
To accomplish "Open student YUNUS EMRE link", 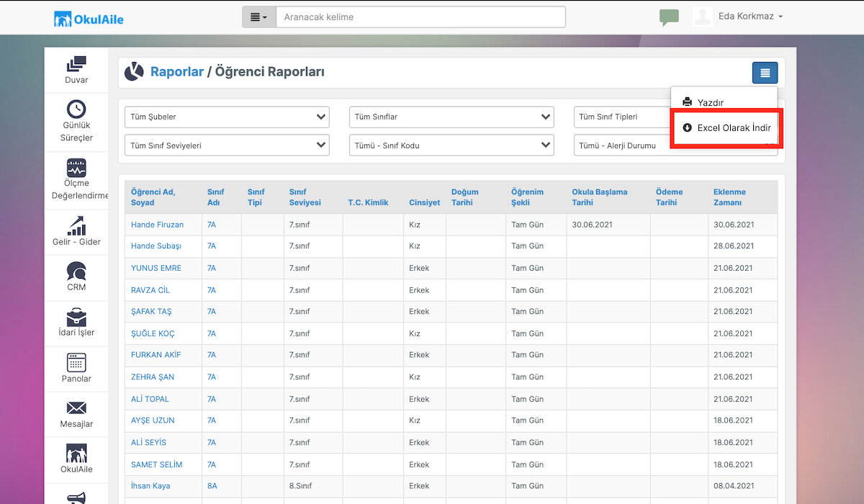I will click(156, 268).
